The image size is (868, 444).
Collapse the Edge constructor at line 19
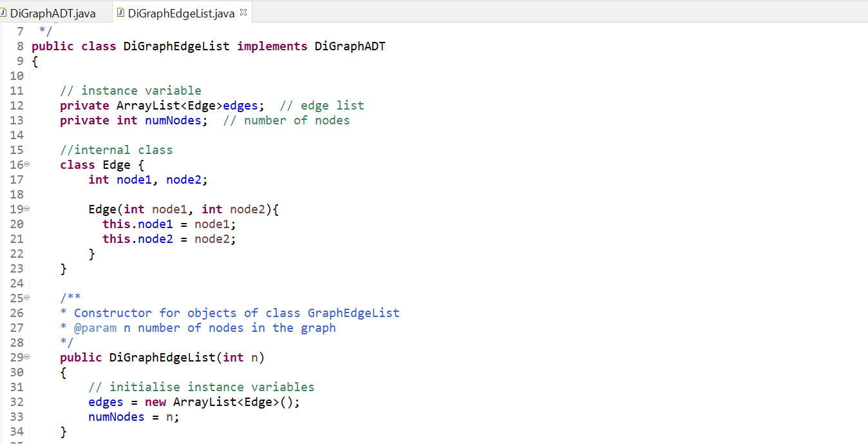click(x=26, y=209)
